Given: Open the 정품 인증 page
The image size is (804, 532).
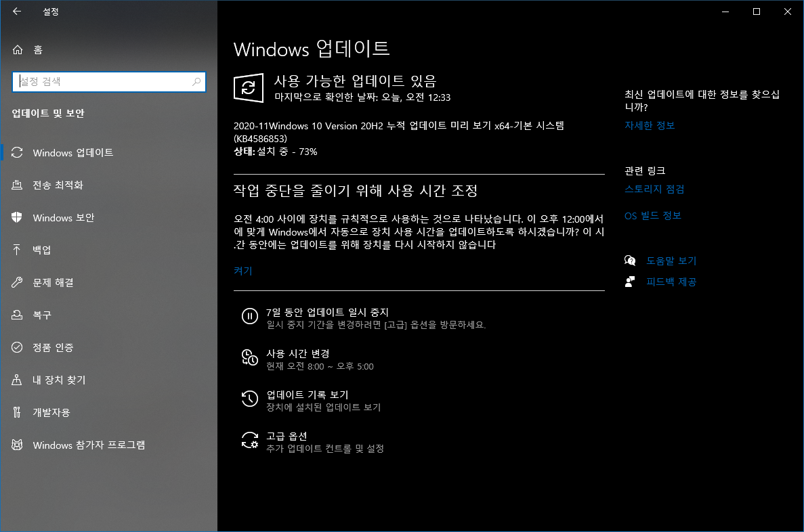Looking at the screenshot, I should pos(108,347).
